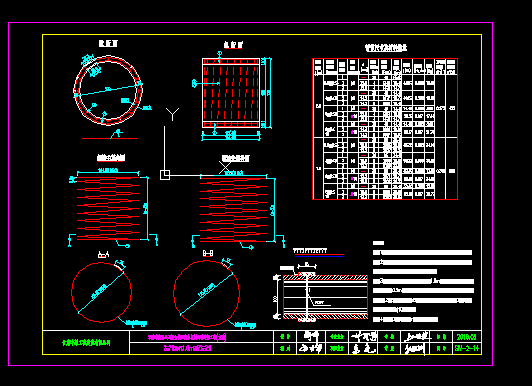Select the red circle labeled B-B
This screenshot has width=532, height=386.
(x=206, y=293)
